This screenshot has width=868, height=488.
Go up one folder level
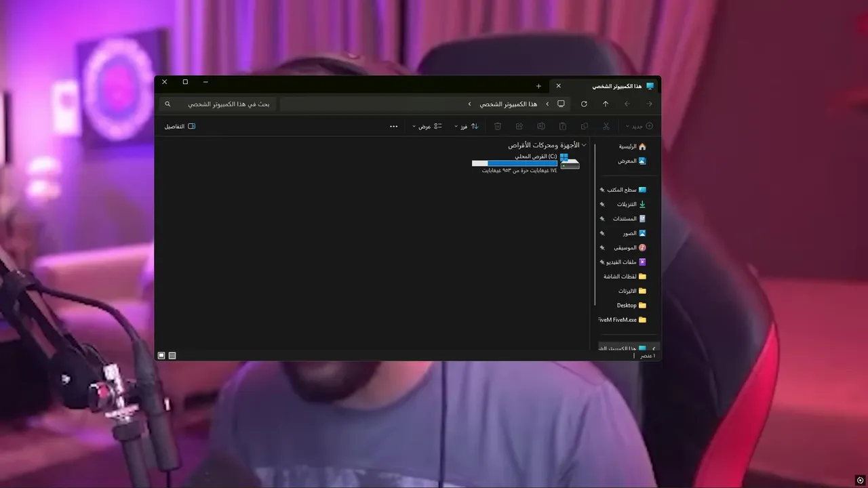[x=606, y=104]
